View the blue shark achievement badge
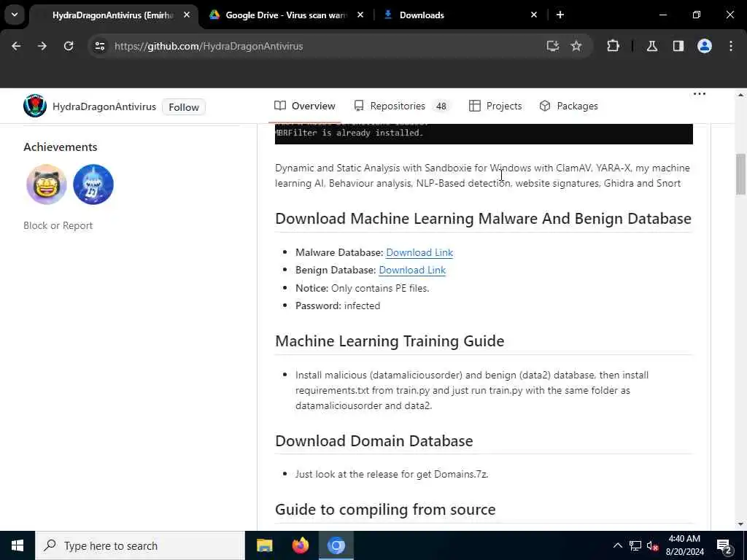 click(x=93, y=184)
